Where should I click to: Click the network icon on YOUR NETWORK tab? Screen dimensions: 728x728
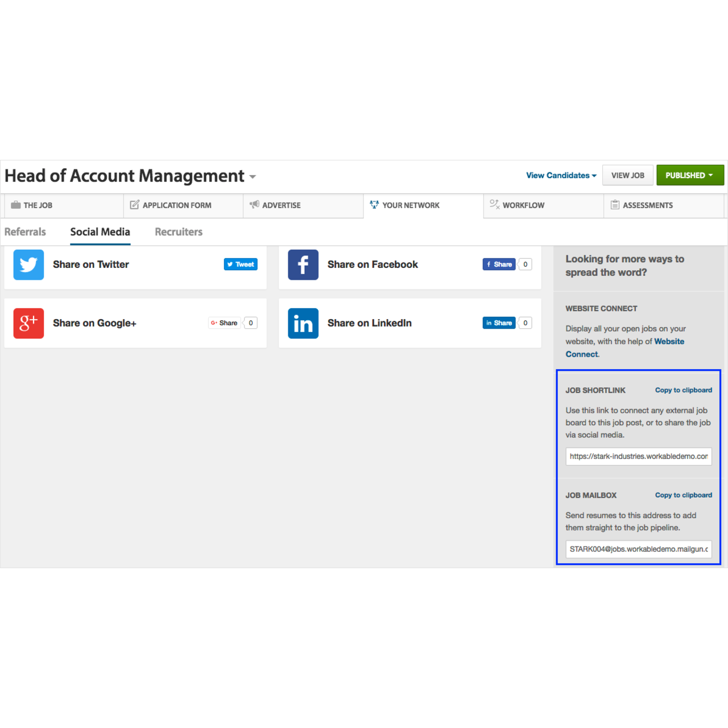click(374, 205)
